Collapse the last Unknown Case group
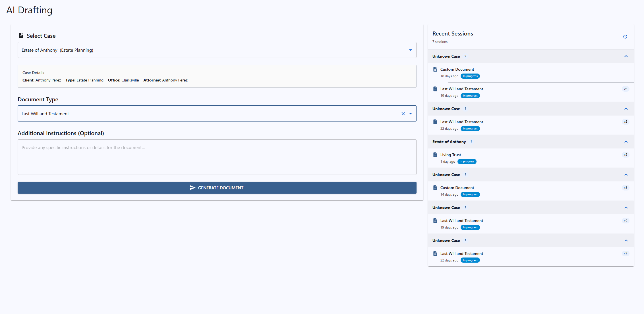This screenshot has width=644, height=314. coord(626,240)
